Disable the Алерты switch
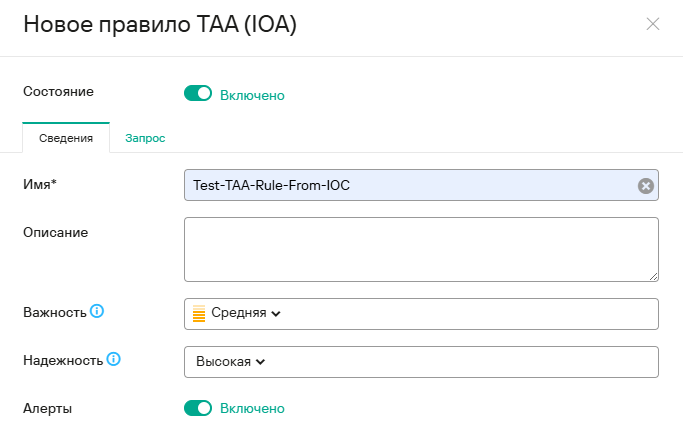This screenshot has width=683, height=442. coord(198,408)
